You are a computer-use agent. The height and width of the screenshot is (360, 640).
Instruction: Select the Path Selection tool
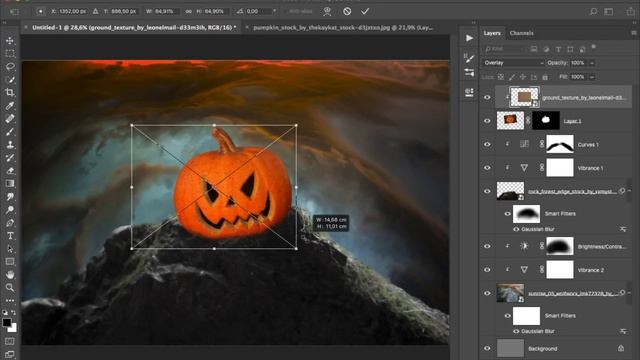[10, 249]
